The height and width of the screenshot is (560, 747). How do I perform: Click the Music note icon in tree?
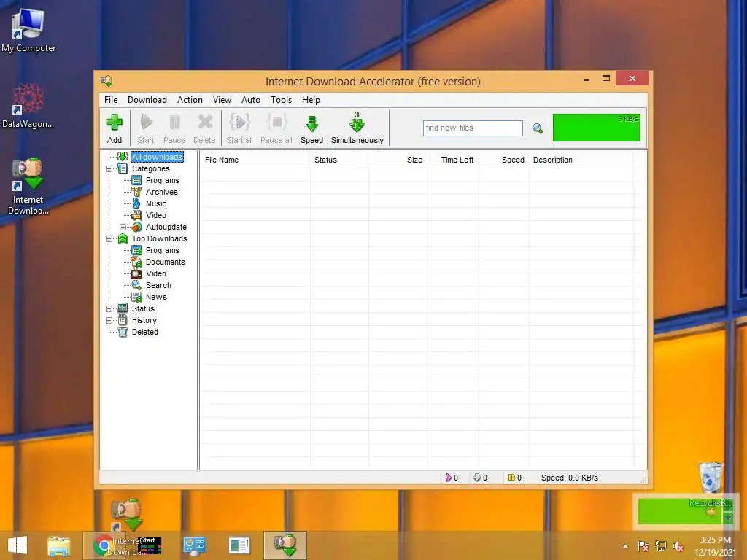tap(136, 203)
